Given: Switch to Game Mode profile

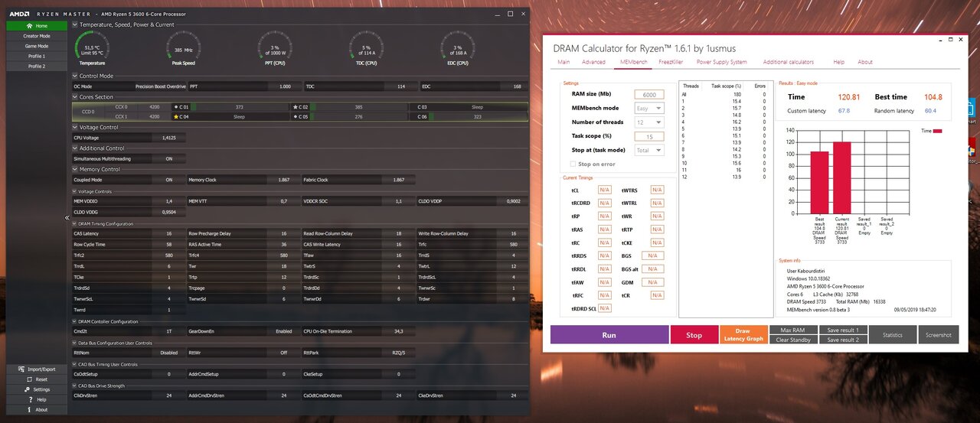Looking at the screenshot, I should [36, 46].
